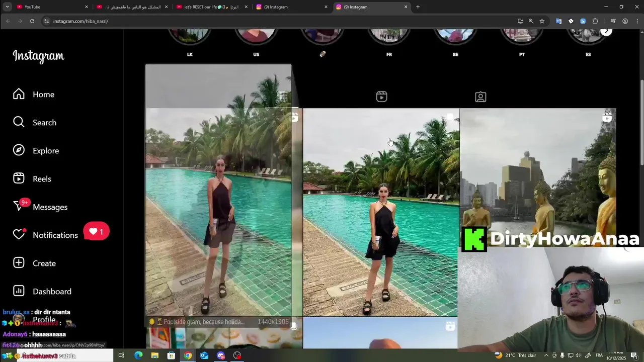Open the US story highlight
This screenshot has height=362, width=644.
(x=256, y=42)
